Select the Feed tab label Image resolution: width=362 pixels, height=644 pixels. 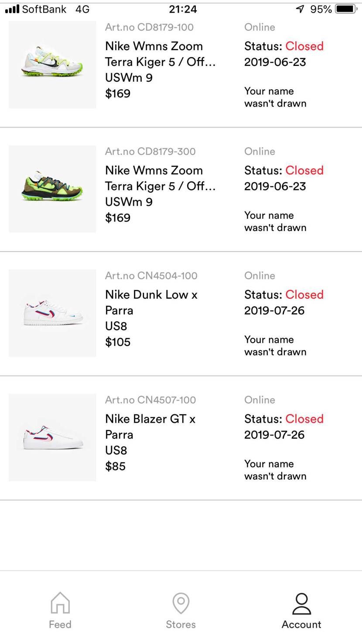(60, 624)
